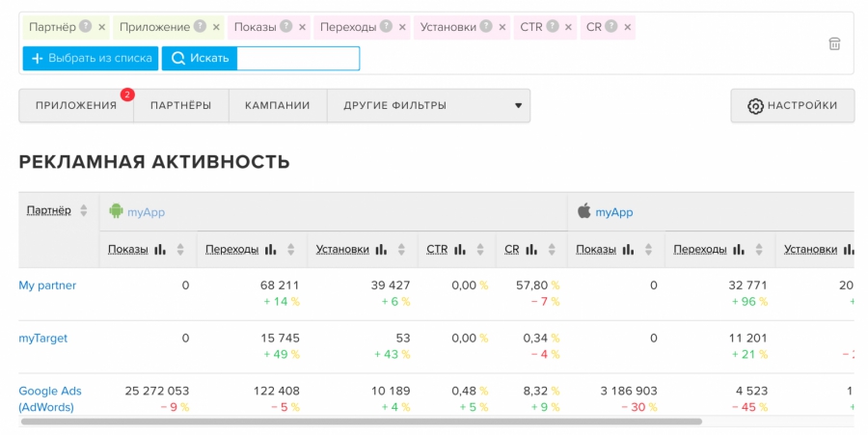Open the myTarget partner link
The width and height of the screenshot is (868, 435).
coord(43,339)
